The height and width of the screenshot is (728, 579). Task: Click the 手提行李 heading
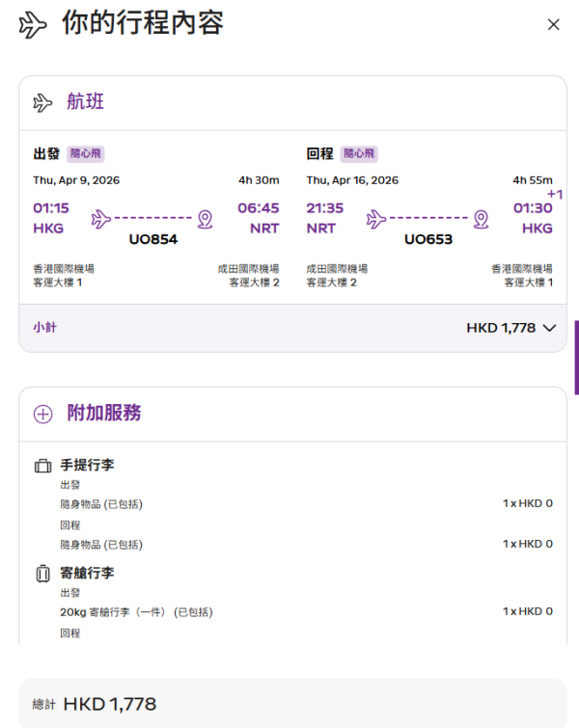tap(87, 465)
